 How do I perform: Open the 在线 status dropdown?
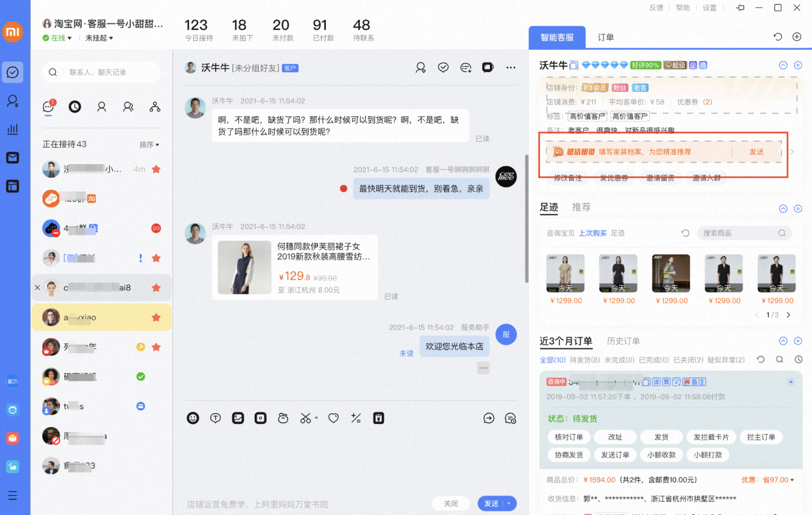coord(58,38)
